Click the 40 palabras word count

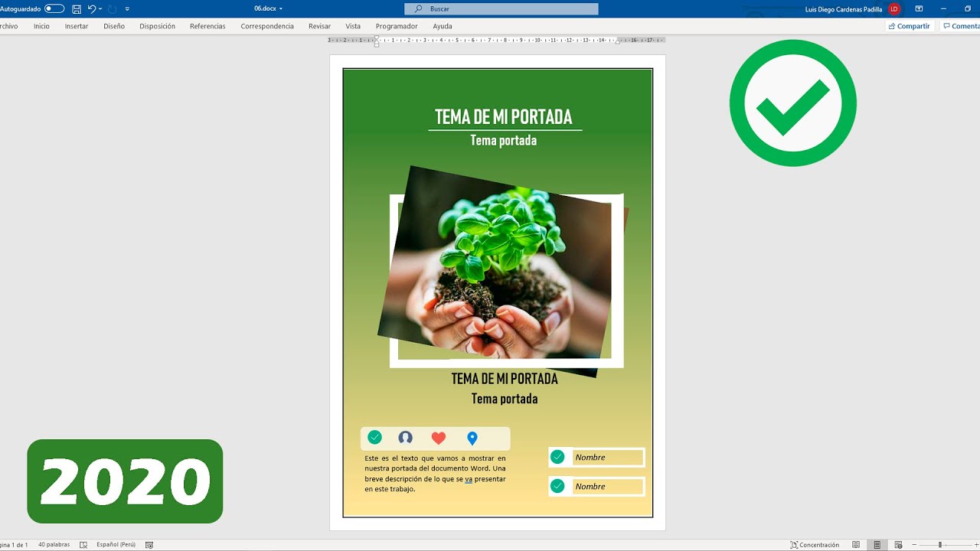pyautogui.click(x=54, y=545)
